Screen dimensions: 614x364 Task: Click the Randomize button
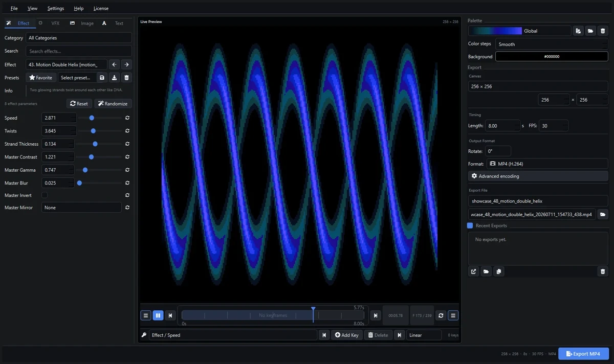[x=113, y=104]
